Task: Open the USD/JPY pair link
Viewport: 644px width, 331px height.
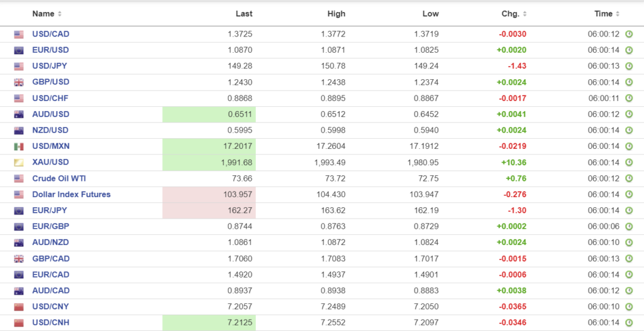Action: pos(50,67)
